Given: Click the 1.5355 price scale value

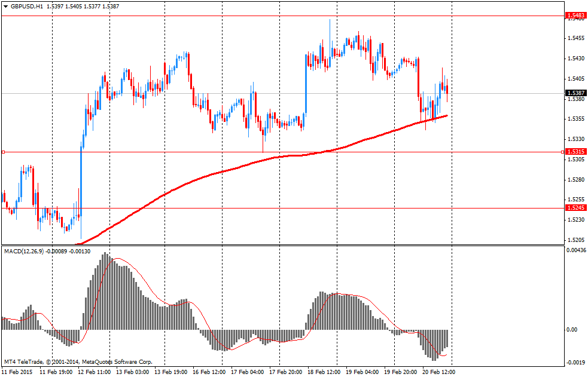Looking at the screenshot, I should (576, 119).
